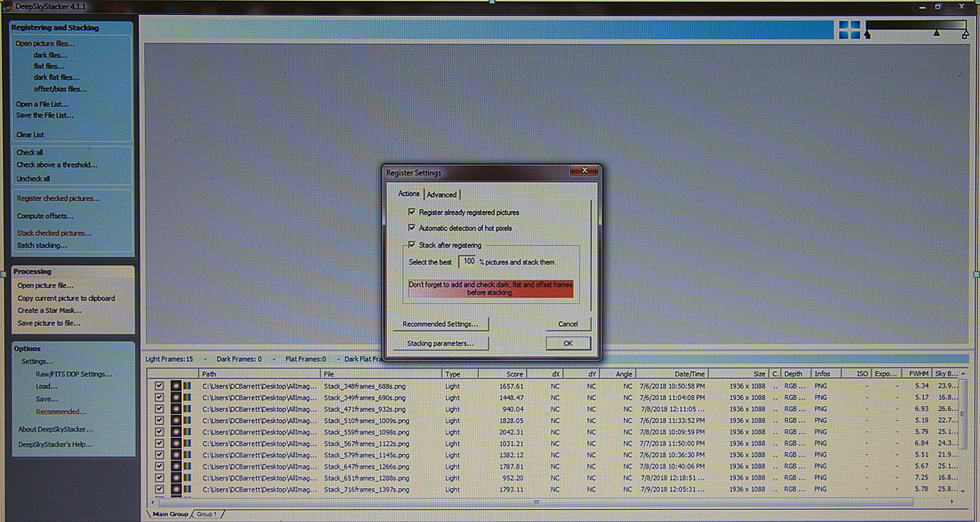Screen dimensions: 980x522
Task: Open a File List from sidebar
Action: pyautogui.click(x=42, y=104)
